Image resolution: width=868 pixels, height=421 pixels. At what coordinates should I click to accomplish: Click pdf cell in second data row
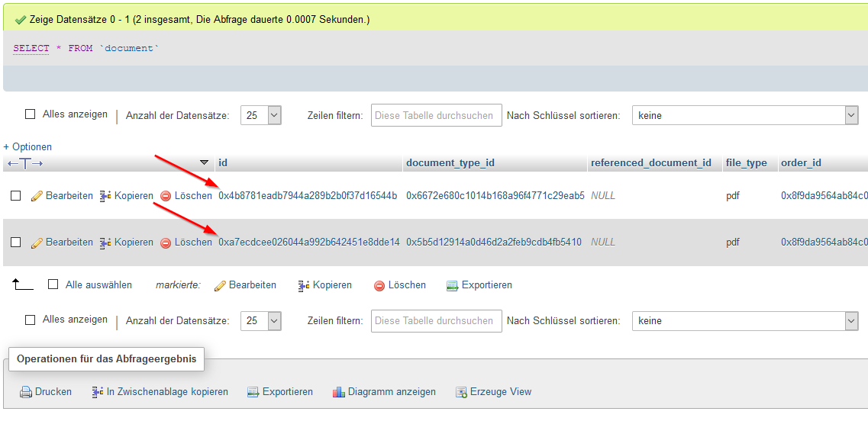[733, 243]
